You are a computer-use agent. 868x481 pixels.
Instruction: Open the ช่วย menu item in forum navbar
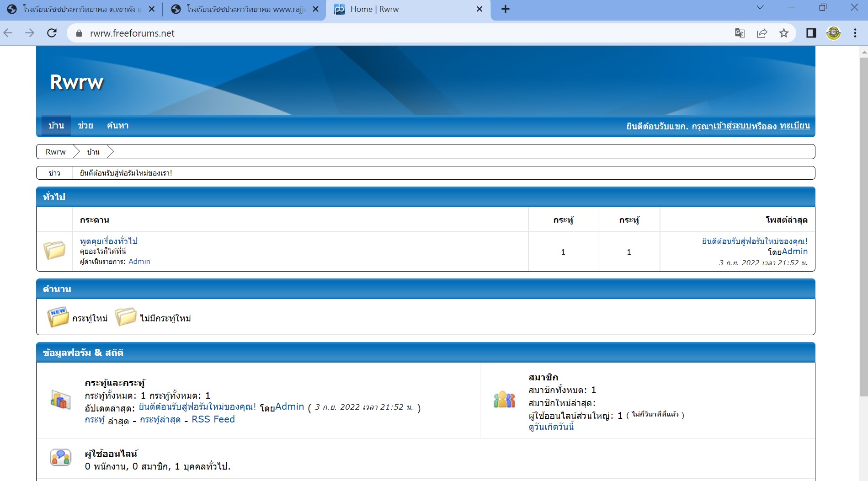(x=85, y=126)
